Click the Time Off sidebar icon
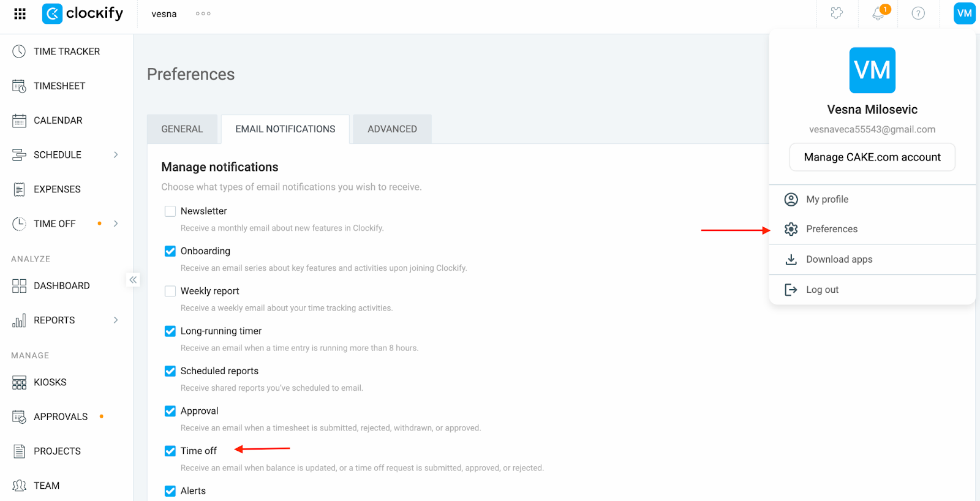 pos(19,224)
